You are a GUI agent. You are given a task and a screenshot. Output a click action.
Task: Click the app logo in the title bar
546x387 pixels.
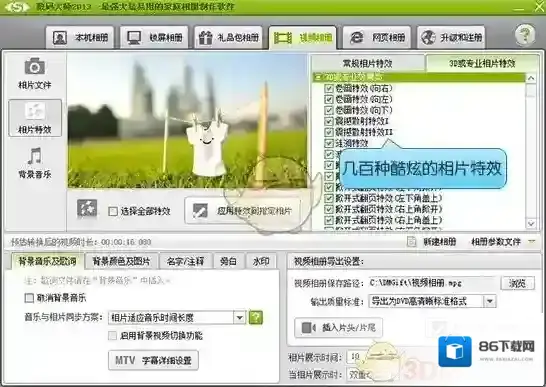pyautogui.click(x=16, y=7)
